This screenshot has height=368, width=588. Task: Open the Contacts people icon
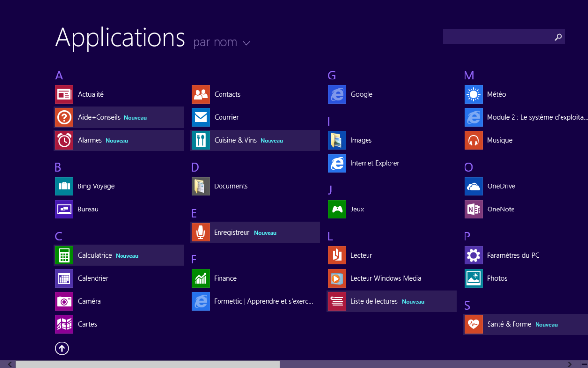(x=200, y=94)
